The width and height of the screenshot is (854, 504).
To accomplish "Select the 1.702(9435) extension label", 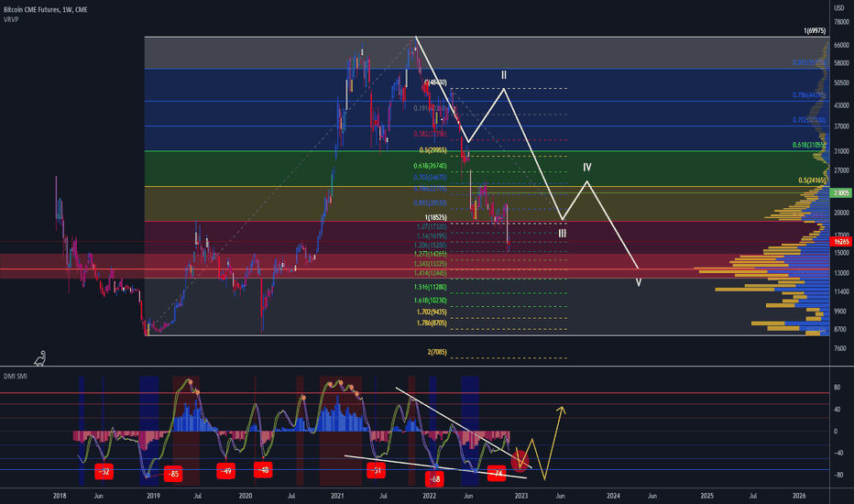I will pyautogui.click(x=432, y=312).
